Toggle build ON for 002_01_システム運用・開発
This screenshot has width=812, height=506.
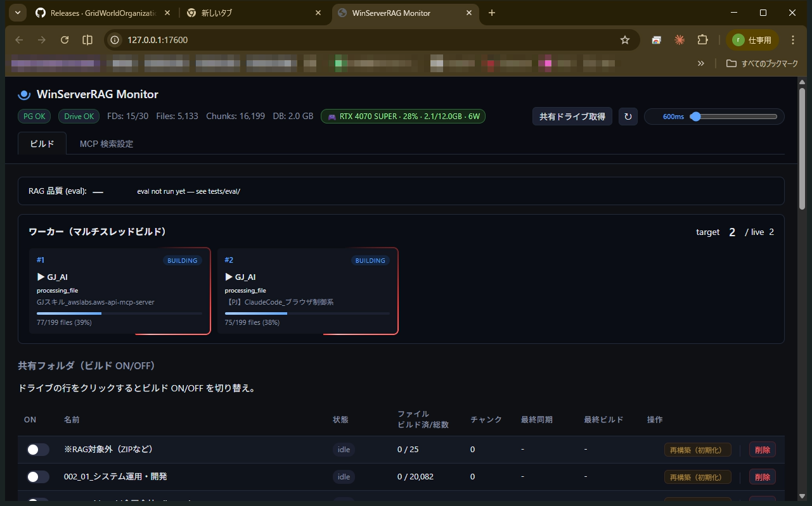38,476
